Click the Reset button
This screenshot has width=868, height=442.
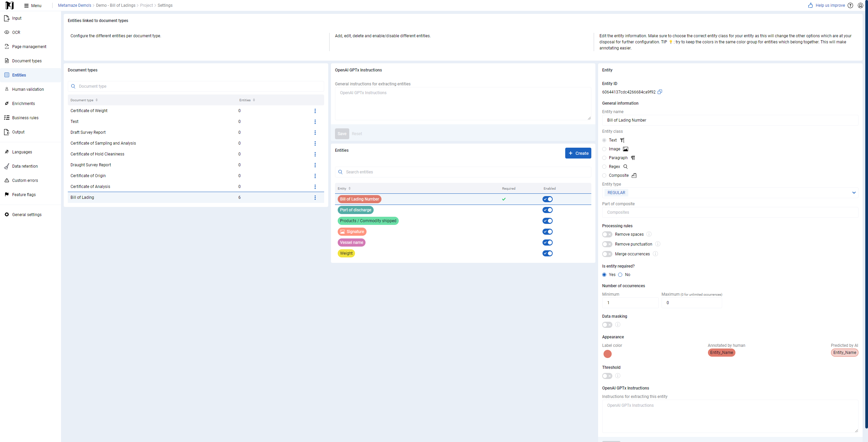click(357, 134)
